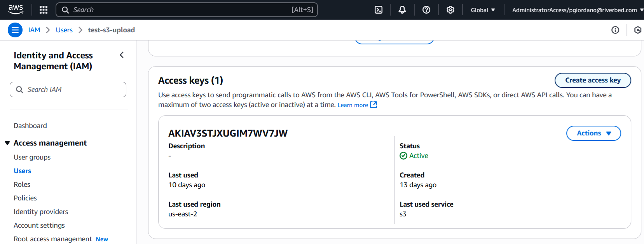The height and width of the screenshot is (244, 644).
Task: Collapse the IAM sidebar with arrow
Action: tap(122, 55)
